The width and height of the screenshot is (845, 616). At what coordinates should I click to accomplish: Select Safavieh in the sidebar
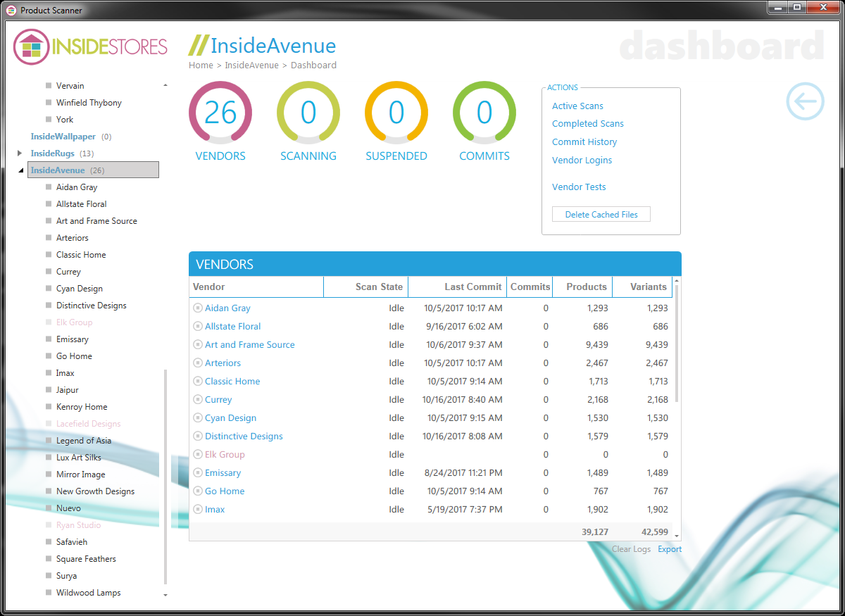pyautogui.click(x=72, y=542)
